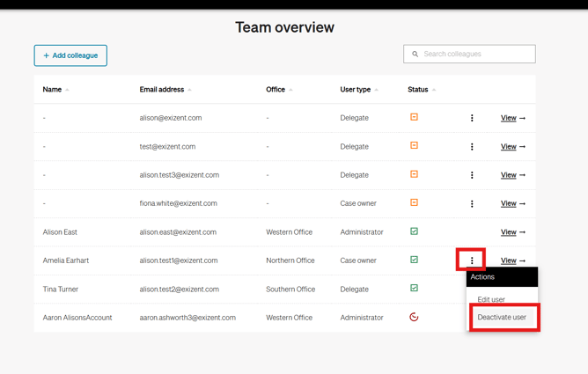Click email alison.test2@exizent.com
The width and height of the screenshot is (588, 374).
point(180,290)
